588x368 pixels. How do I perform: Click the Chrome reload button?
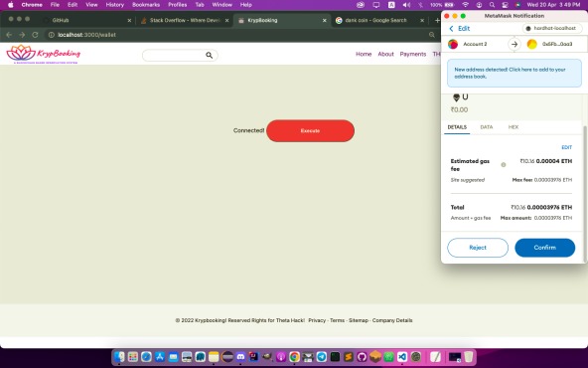pyautogui.click(x=35, y=35)
